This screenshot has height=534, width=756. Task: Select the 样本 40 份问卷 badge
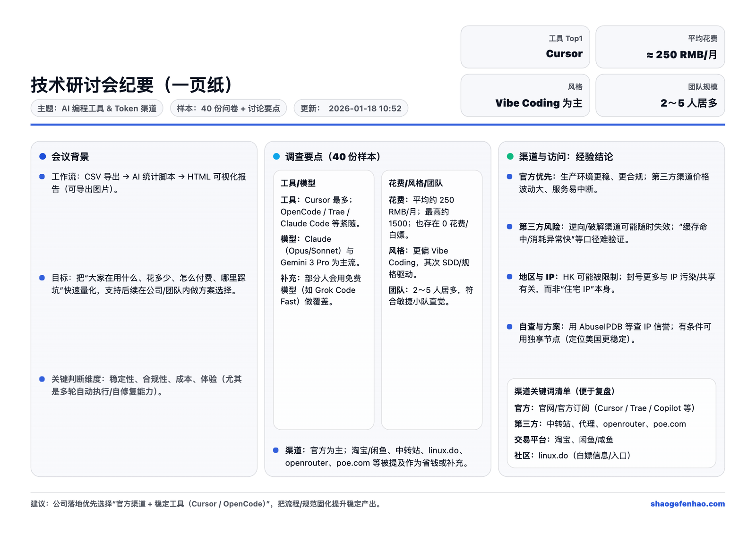point(228,108)
